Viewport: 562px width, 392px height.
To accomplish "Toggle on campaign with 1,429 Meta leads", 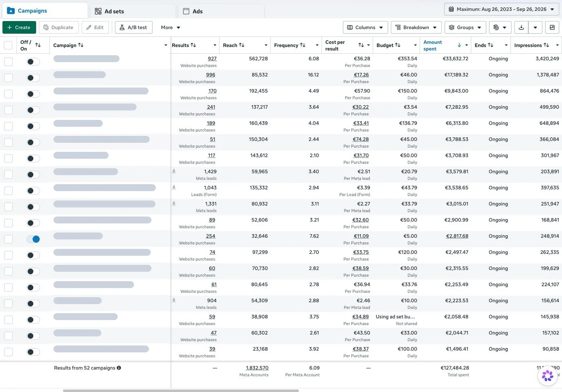I will click(33, 175).
